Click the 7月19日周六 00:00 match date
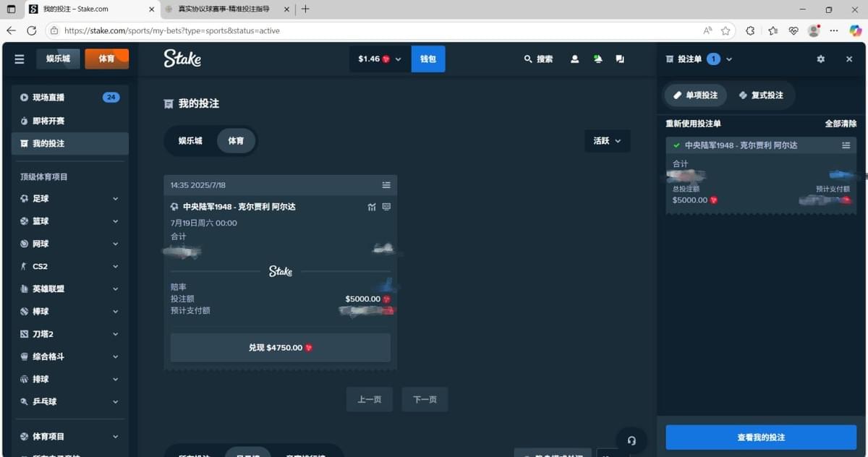Image resolution: width=868 pixels, height=457 pixels. point(204,223)
